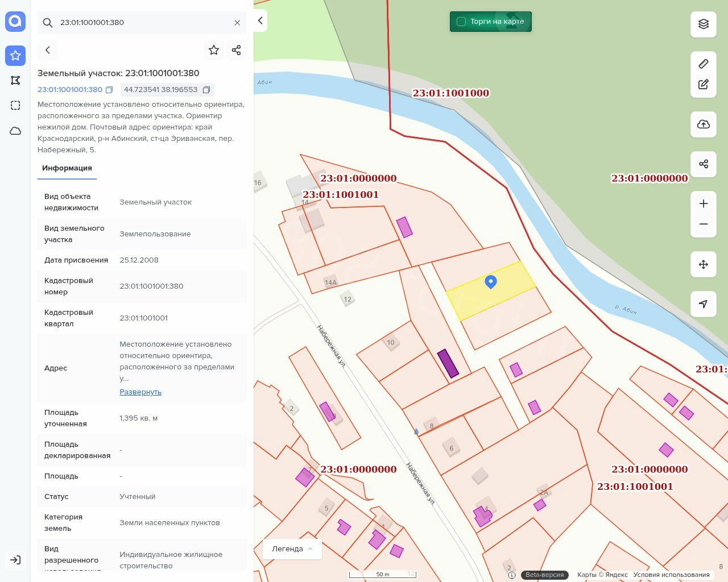This screenshot has width=728, height=582.
Task: Expand the full address with Развернуть
Action: [x=140, y=392]
